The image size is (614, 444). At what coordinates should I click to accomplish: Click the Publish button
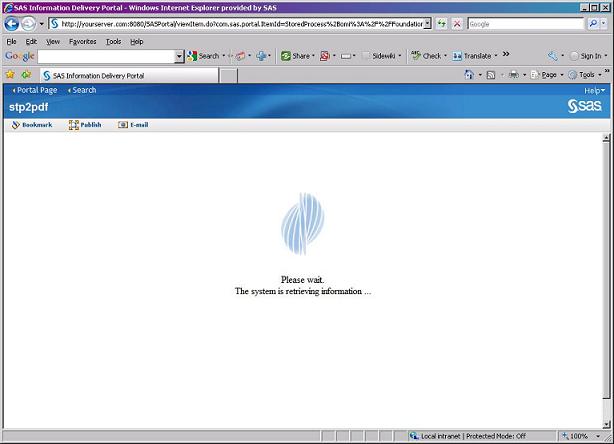pyautogui.click(x=85, y=125)
